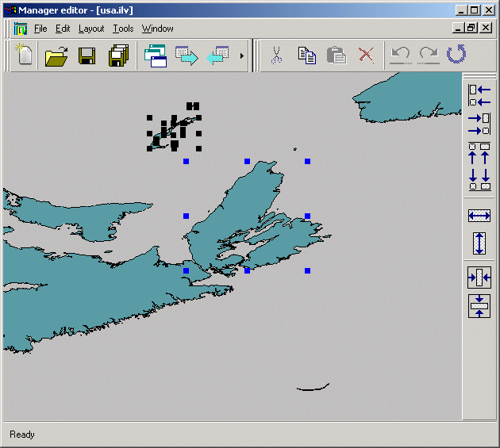
Task: Click the top-right blue selection handle
Action: pos(307,161)
